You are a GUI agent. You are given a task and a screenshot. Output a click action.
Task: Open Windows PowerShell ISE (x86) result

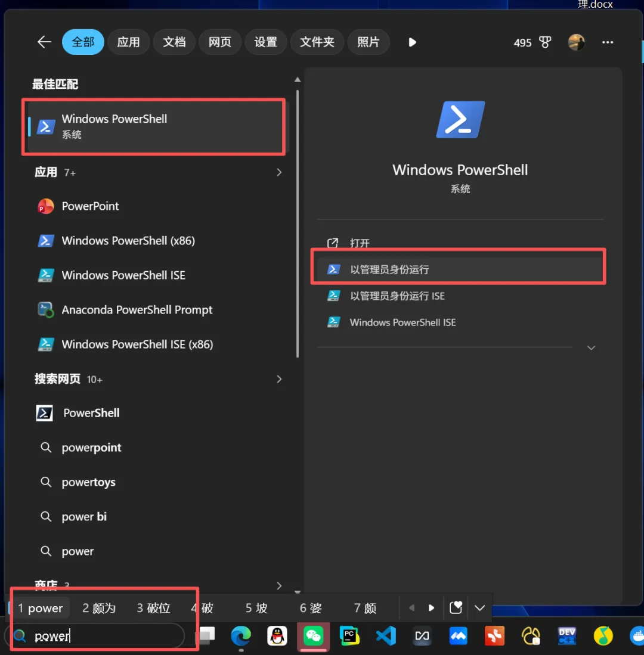159,344
